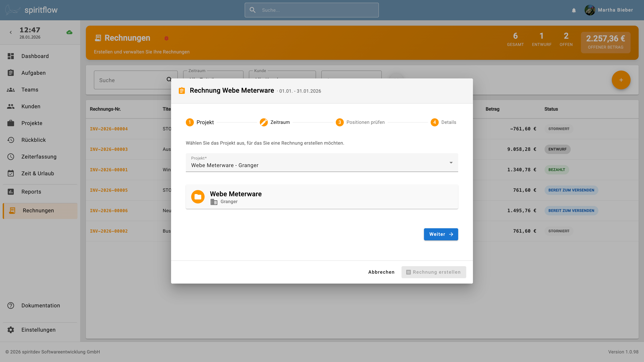Open invoice INV-2026-00001
Viewport: 644px width, 362px height.
point(109,170)
